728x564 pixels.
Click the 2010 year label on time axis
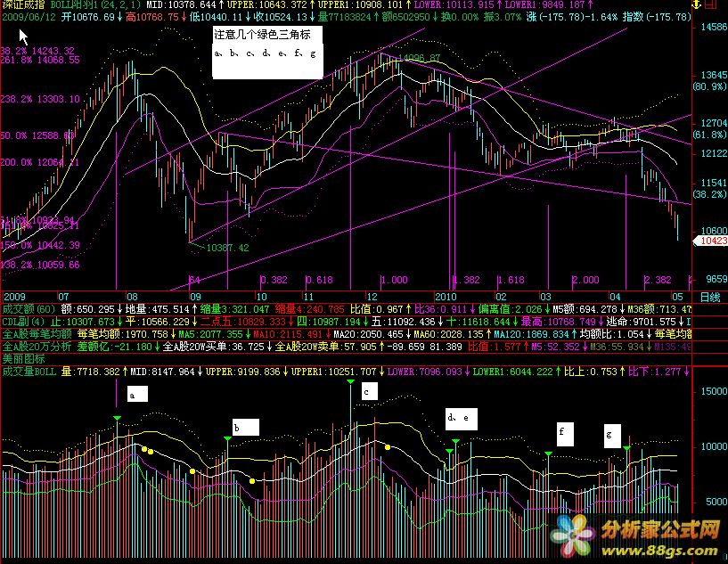(446, 296)
